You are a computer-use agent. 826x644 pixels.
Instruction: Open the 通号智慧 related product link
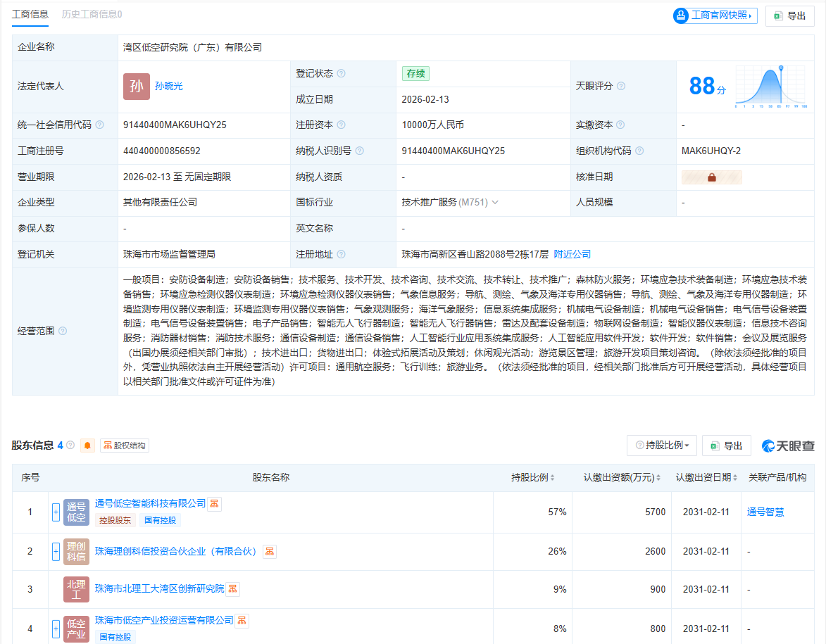764,512
